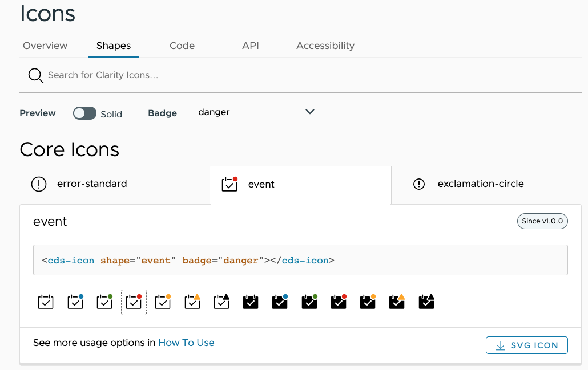Switch to the API tab
The width and height of the screenshot is (588, 370).
(x=251, y=46)
